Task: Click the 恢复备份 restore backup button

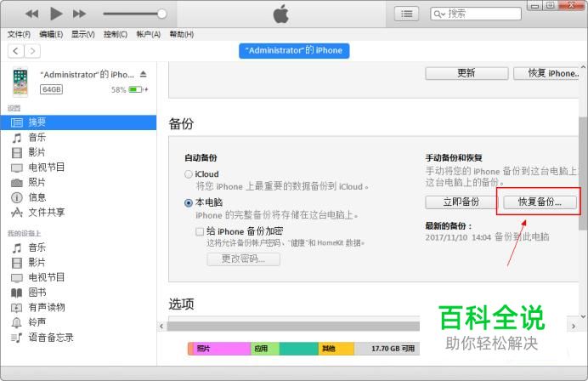Action: [x=540, y=202]
